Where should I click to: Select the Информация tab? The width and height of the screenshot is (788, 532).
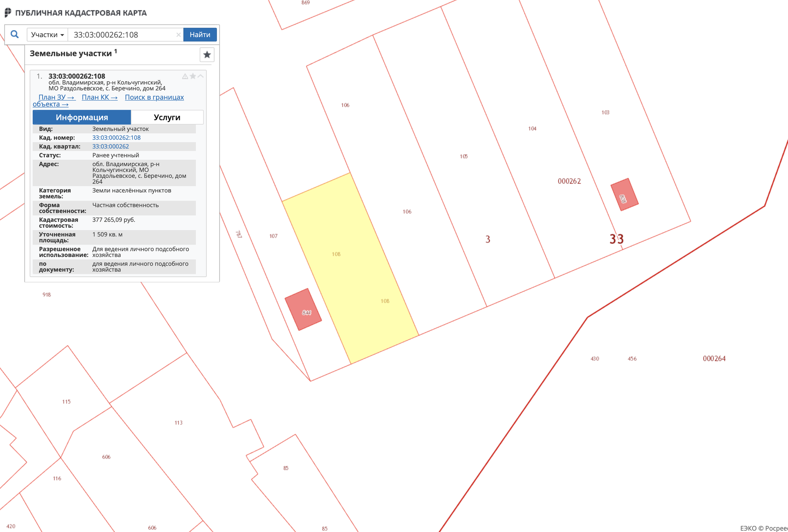point(82,117)
